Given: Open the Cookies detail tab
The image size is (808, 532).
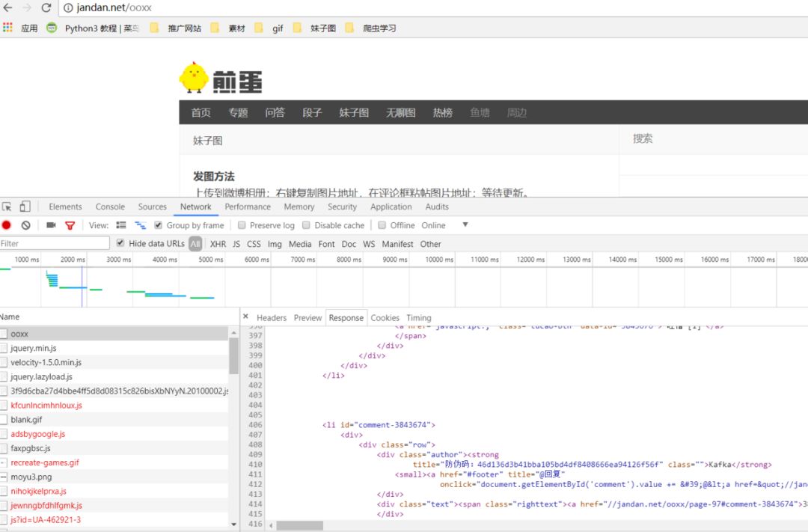Looking at the screenshot, I should pyautogui.click(x=385, y=318).
